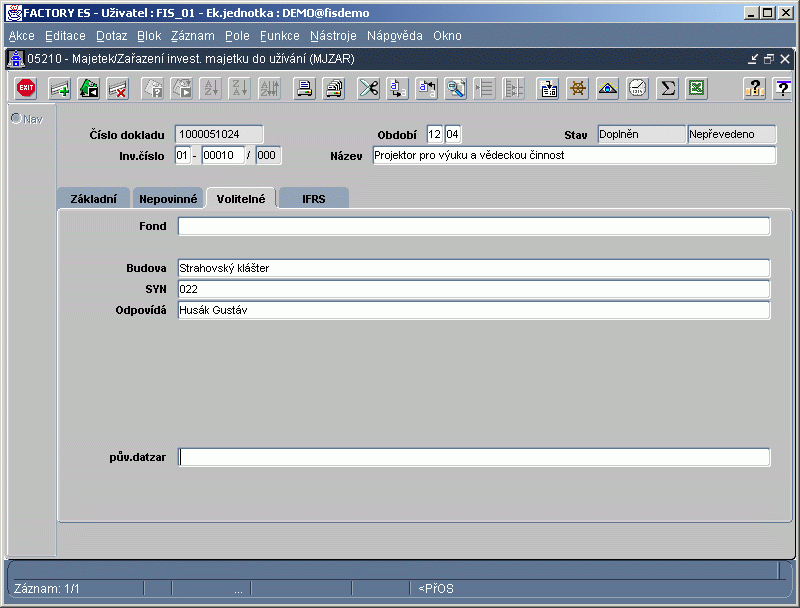The width and height of the screenshot is (800, 608).
Task: Open the Akce menu
Action: (x=21, y=36)
